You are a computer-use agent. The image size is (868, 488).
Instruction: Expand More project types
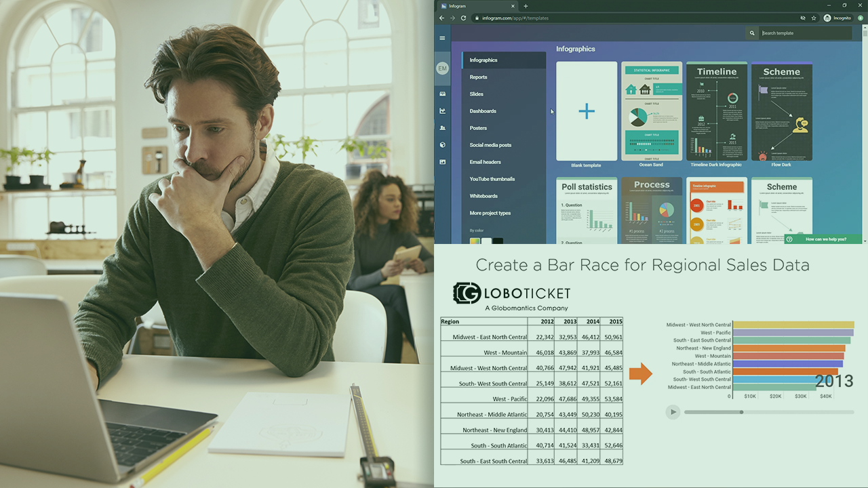(x=490, y=213)
